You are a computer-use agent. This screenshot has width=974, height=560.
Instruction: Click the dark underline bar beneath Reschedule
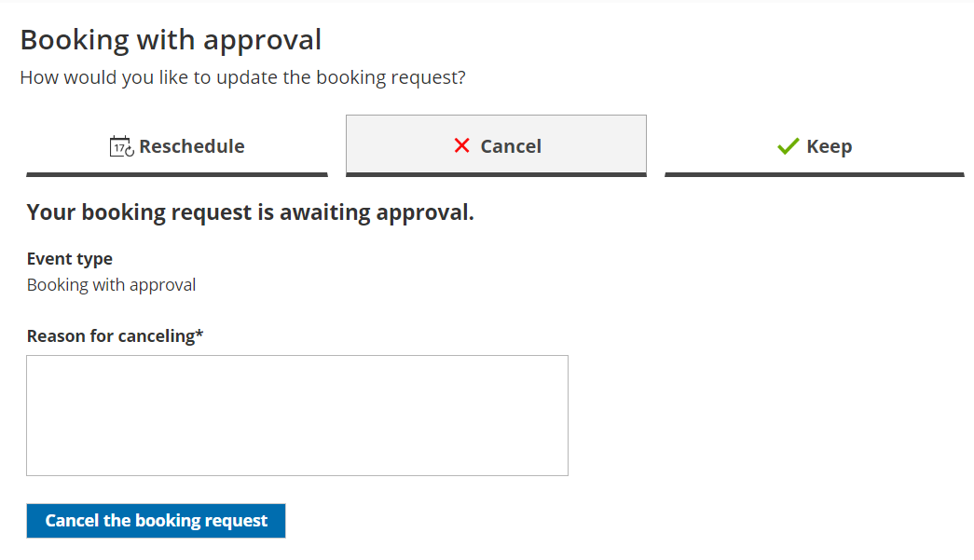(177, 174)
